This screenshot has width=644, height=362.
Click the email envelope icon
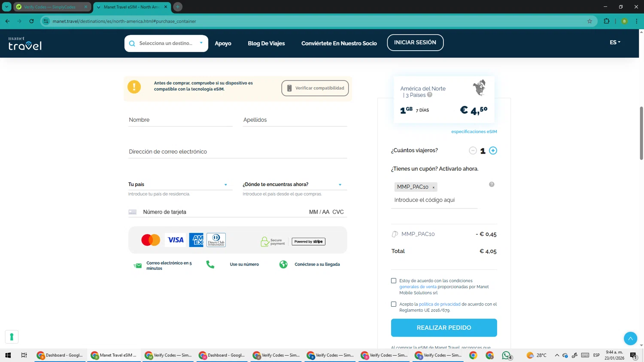tap(137, 266)
